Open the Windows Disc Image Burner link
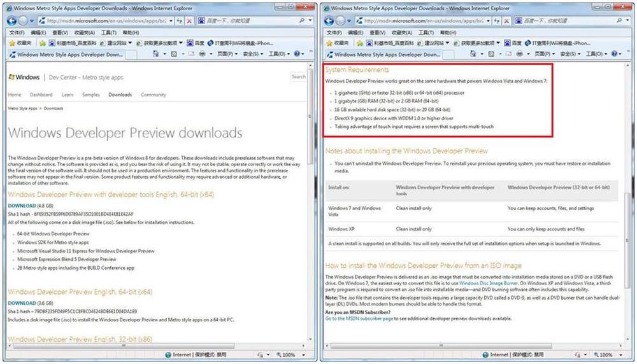The width and height of the screenshot is (637, 364). click(x=487, y=283)
